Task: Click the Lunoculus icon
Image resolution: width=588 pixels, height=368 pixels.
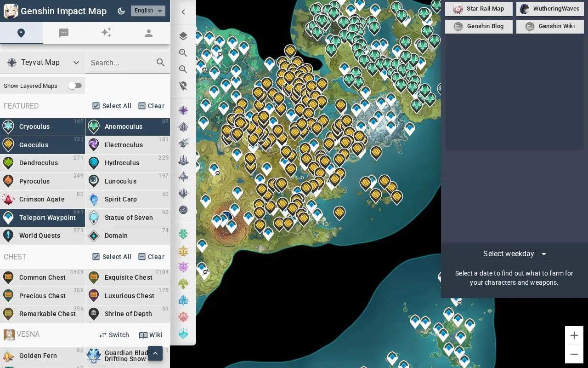Action: pyautogui.click(x=94, y=181)
